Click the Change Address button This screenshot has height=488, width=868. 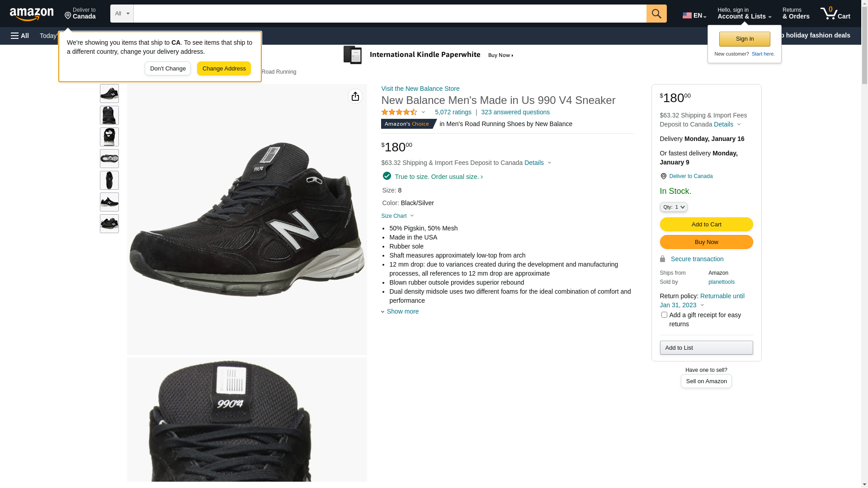coord(224,69)
